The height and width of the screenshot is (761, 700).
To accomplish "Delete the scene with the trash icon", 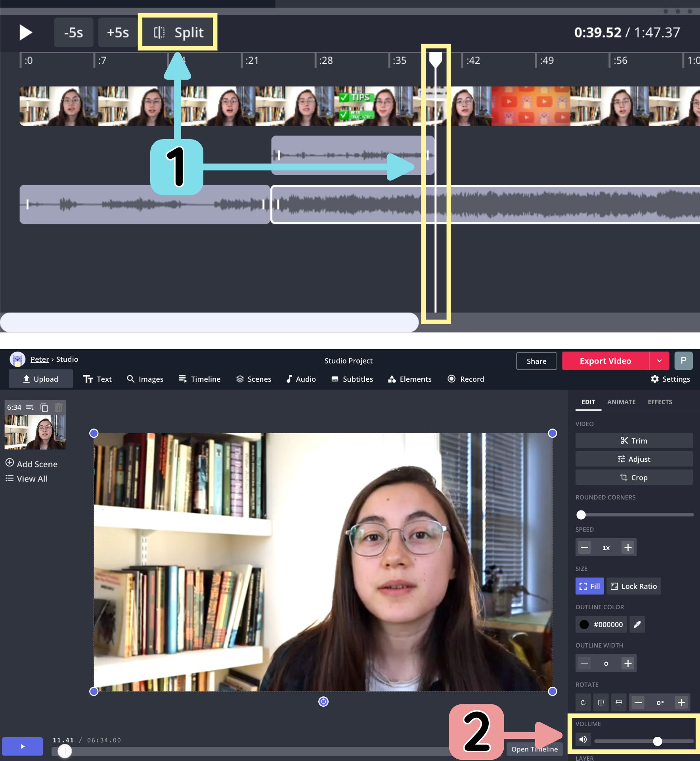I will pos(59,407).
